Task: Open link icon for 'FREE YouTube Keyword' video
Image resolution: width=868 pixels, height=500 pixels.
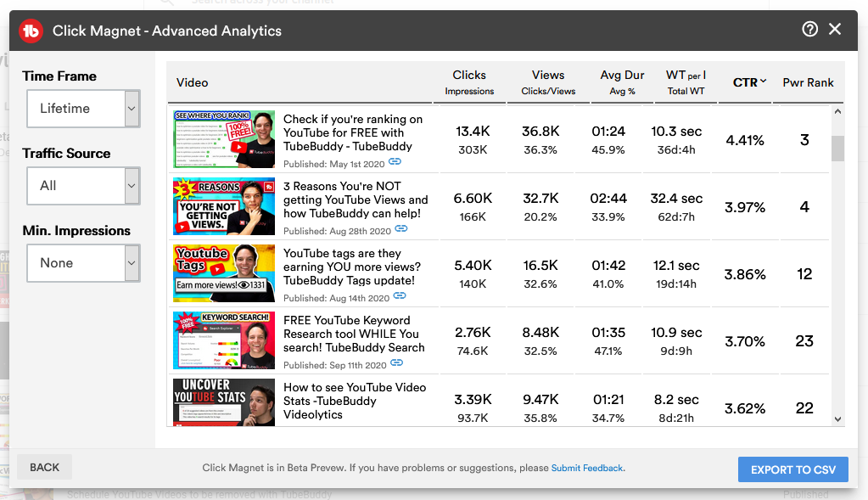Action: point(397,362)
